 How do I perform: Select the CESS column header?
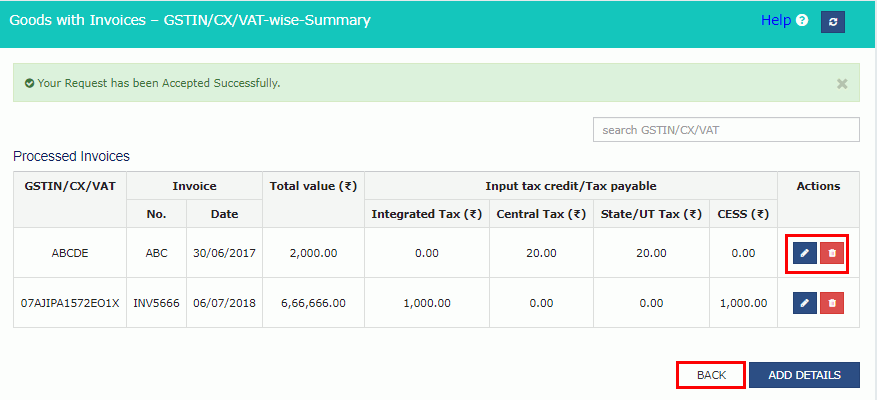[x=743, y=214]
